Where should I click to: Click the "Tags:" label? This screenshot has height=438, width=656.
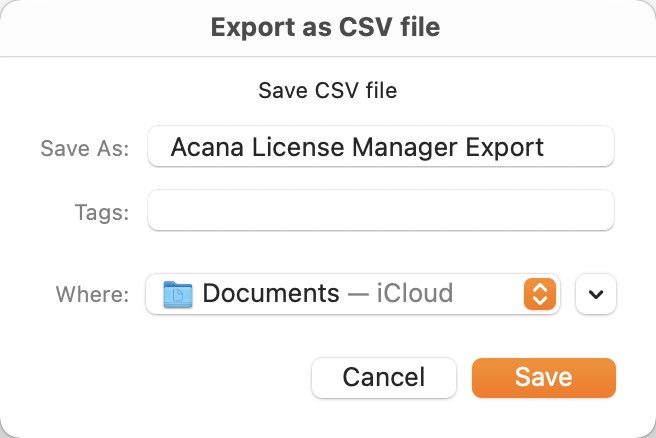pos(102,213)
